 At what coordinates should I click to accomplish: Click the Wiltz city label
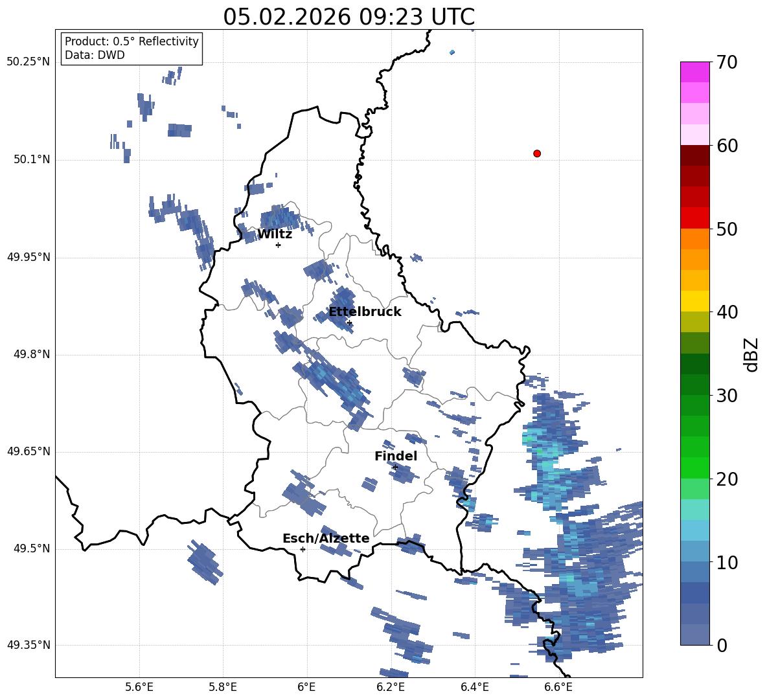275,234
